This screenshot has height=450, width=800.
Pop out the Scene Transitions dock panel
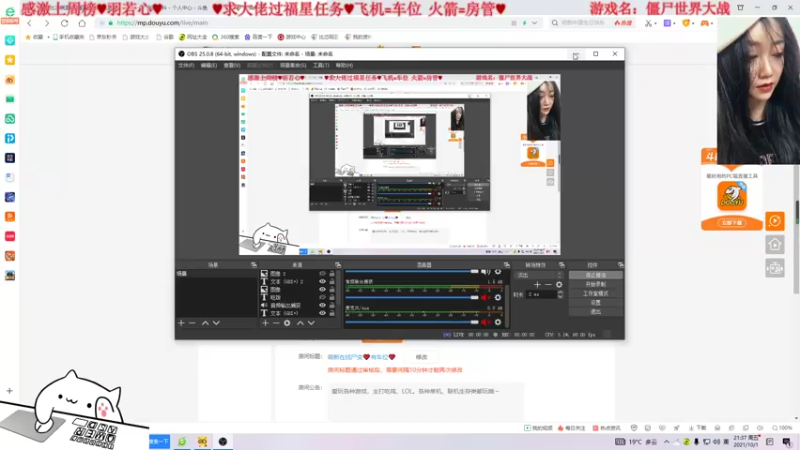562,265
